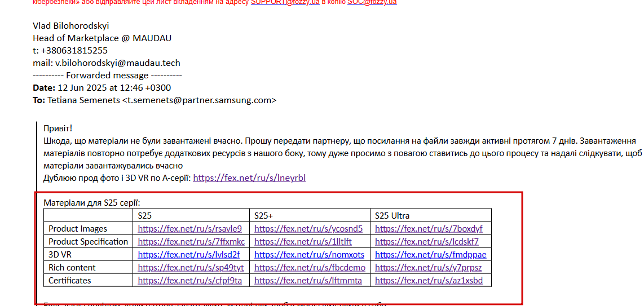Open S25+ Rich content link fbcdemo
Image resolution: width=644 pixels, height=306 pixels.
310,268
